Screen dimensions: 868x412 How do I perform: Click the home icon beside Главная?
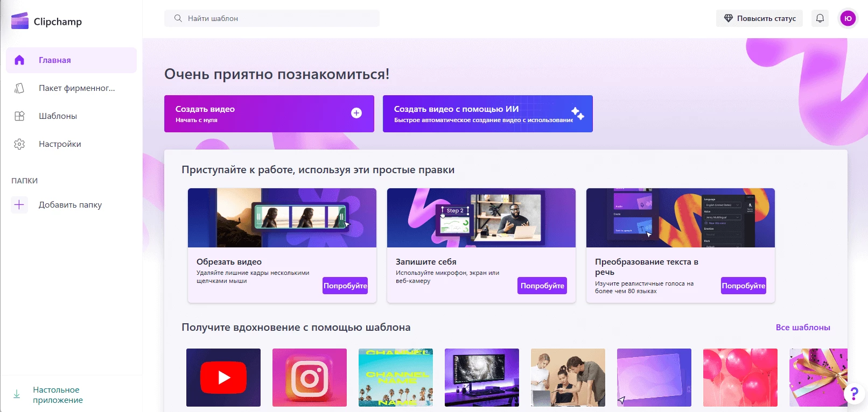pos(19,60)
